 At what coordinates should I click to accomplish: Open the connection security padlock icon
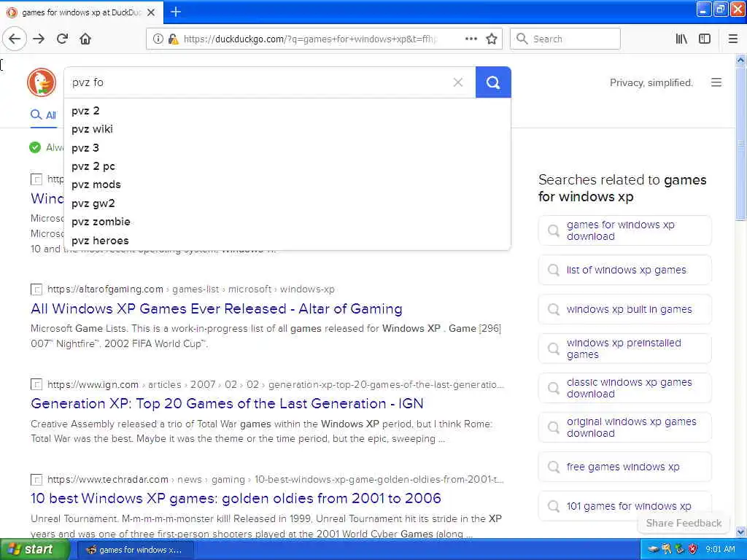tap(174, 39)
